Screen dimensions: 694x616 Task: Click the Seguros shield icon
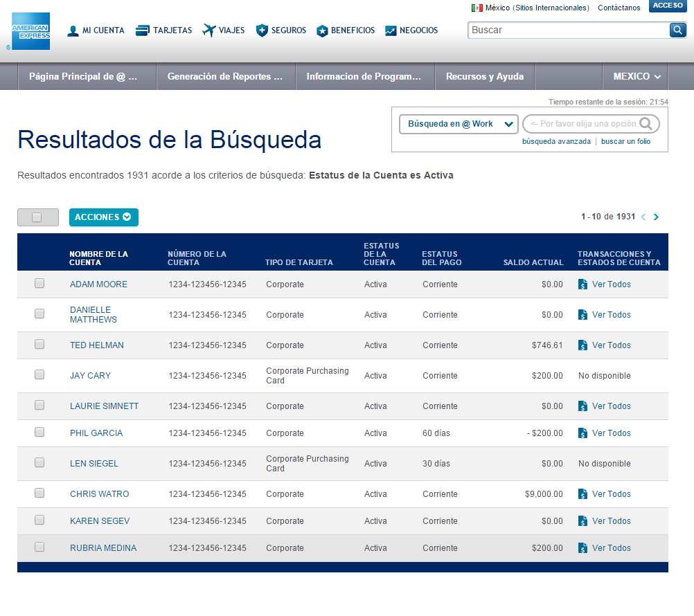coord(262,30)
